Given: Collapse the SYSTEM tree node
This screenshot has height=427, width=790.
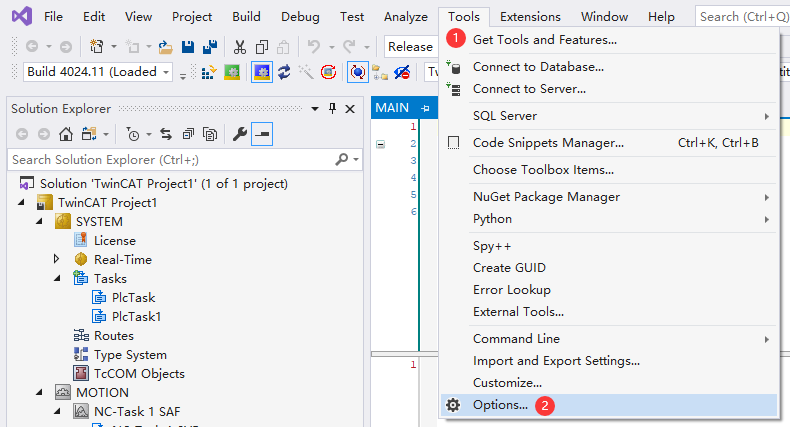Looking at the screenshot, I should pos(39,222).
